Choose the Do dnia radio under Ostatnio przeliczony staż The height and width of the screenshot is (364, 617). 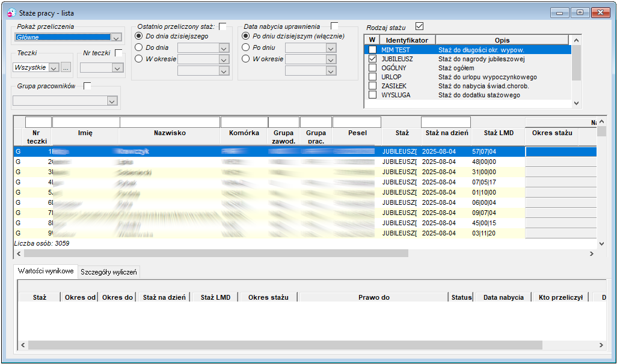138,47
